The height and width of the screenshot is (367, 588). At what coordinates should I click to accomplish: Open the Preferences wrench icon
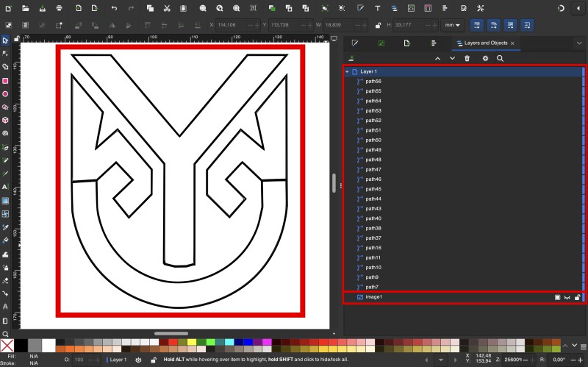point(481,8)
